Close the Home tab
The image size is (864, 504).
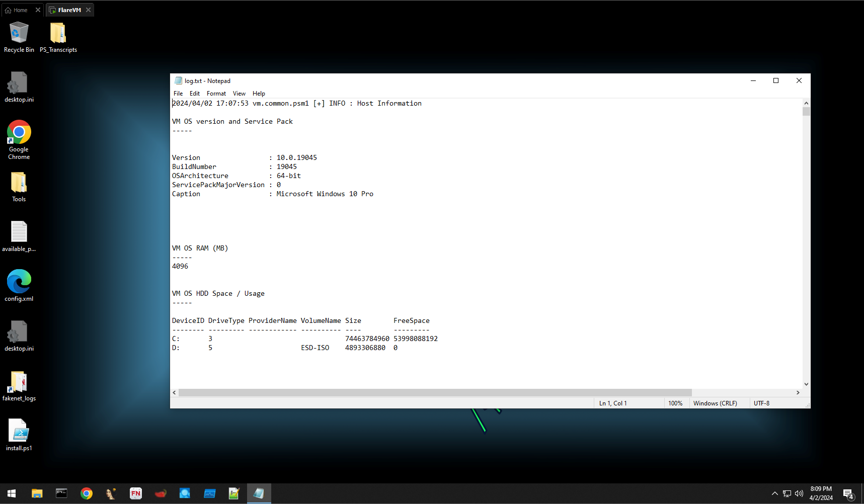38,10
